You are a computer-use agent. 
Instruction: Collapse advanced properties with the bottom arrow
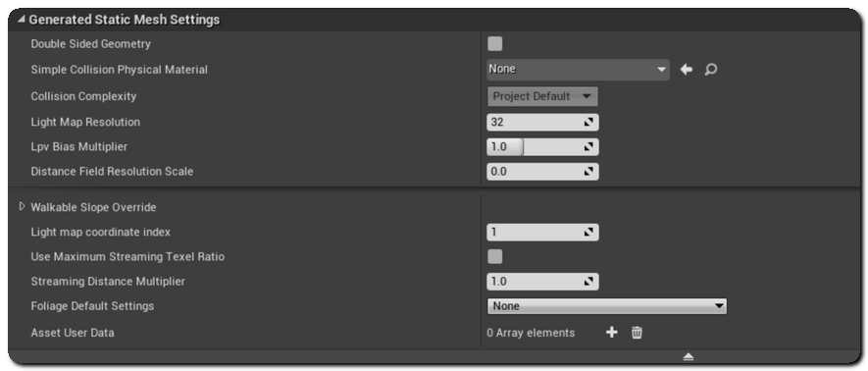689,356
